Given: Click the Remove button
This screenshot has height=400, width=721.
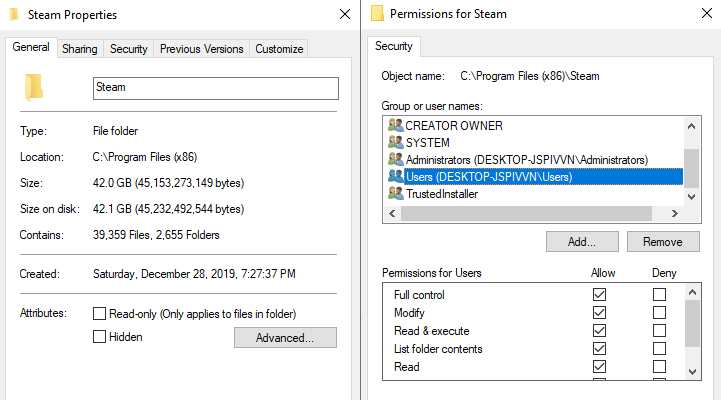Looking at the screenshot, I should coord(663,242).
